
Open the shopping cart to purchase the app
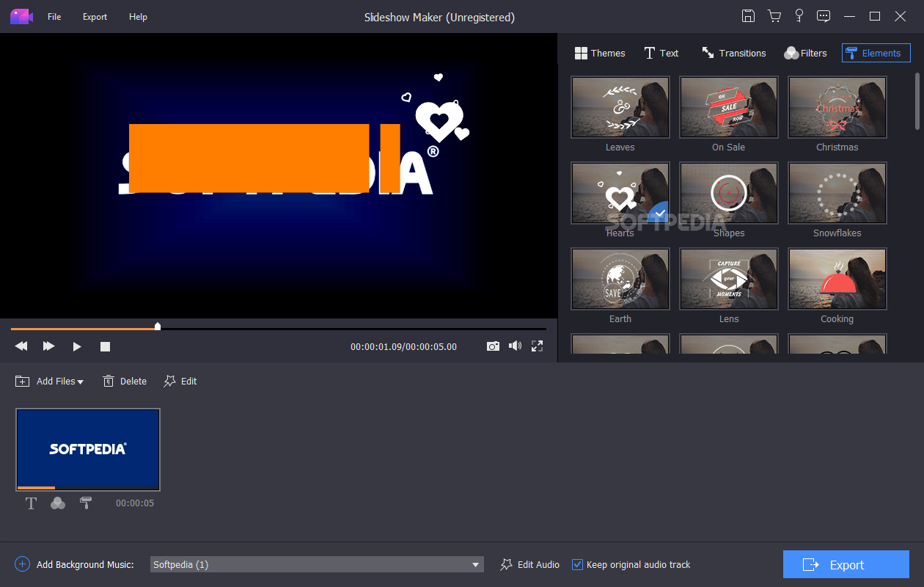(774, 15)
